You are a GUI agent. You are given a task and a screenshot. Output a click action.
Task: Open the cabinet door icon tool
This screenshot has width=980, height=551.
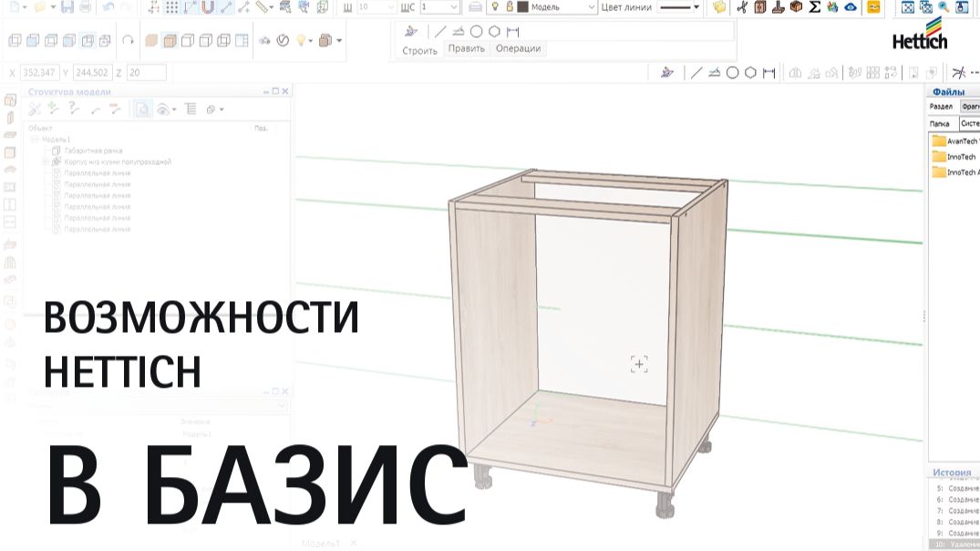tap(760, 7)
